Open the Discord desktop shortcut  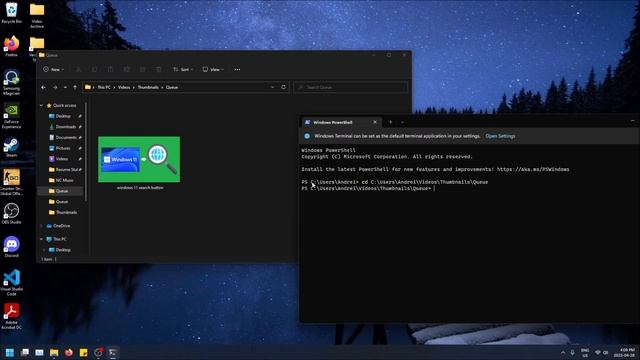(x=11, y=247)
